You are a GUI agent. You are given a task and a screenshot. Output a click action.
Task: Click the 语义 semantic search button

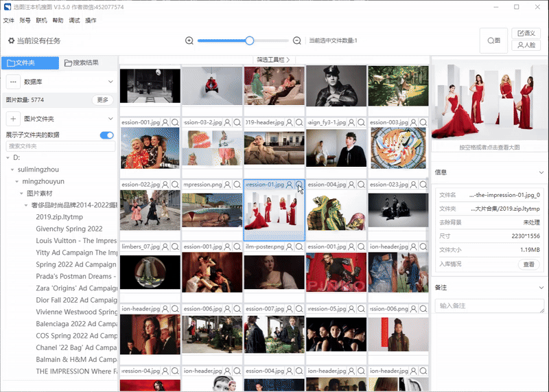[527, 33]
